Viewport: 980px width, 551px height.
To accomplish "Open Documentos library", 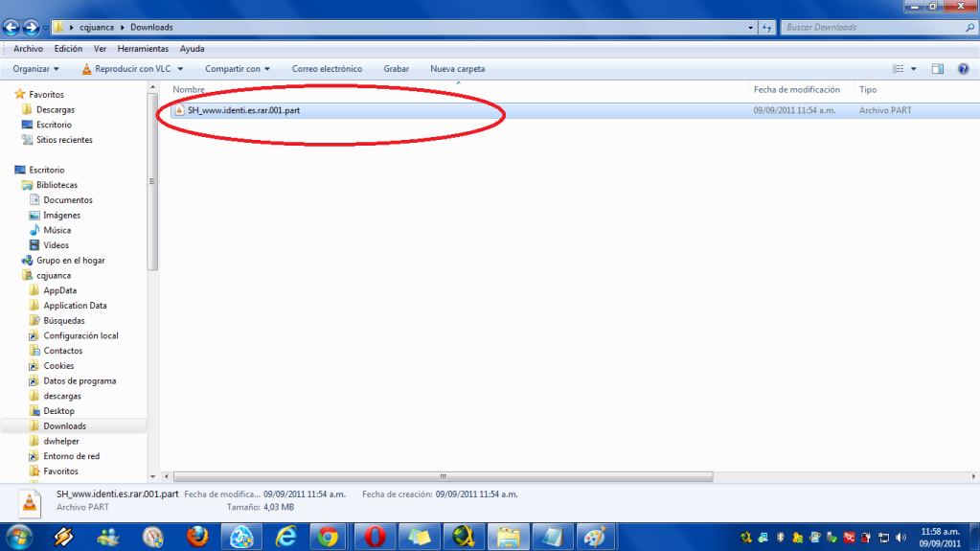I will (67, 200).
